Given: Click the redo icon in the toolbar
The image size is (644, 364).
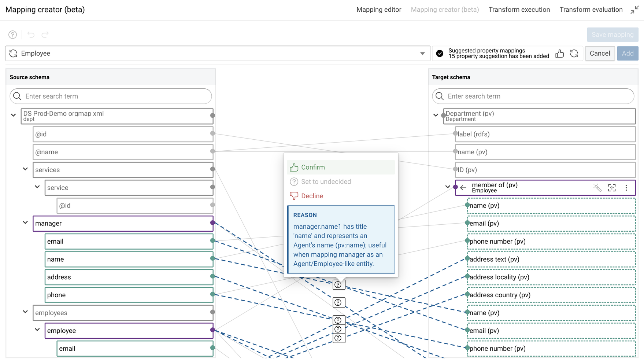Looking at the screenshot, I should (45, 34).
